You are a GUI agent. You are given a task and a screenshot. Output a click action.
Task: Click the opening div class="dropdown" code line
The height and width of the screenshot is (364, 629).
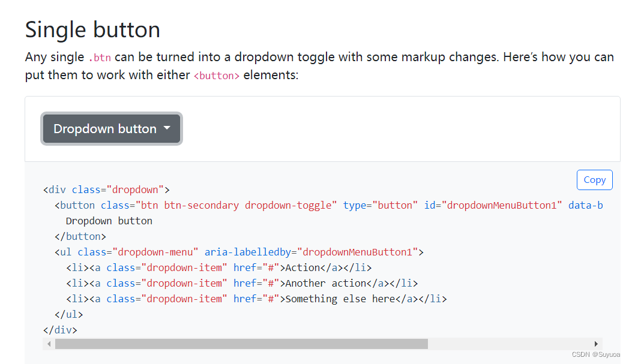(107, 189)
